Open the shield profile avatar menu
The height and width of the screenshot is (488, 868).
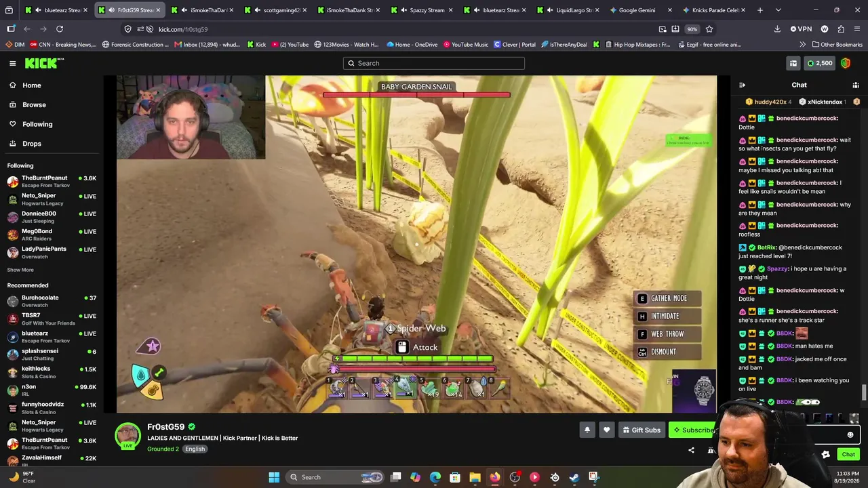point(846,63)
